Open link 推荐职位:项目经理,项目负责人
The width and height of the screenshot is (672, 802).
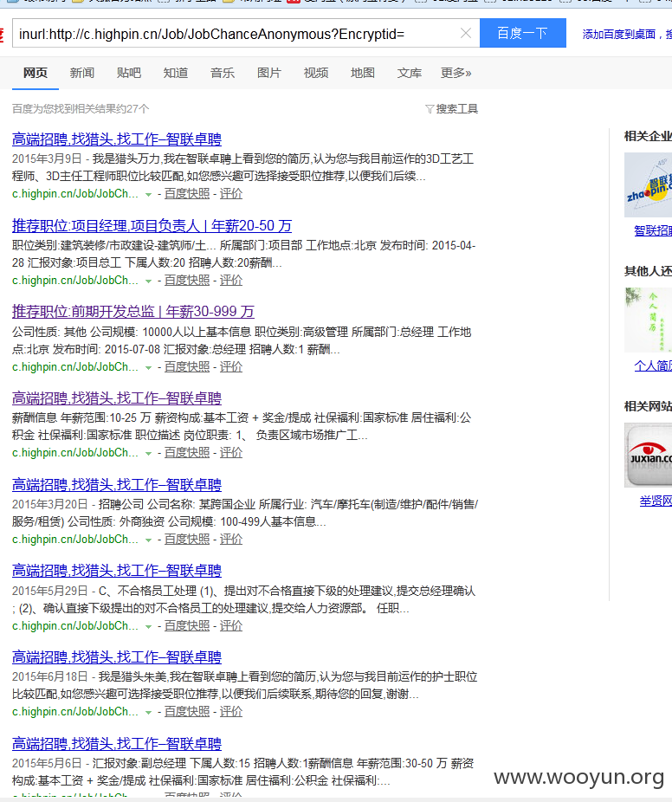click(152, 225)
